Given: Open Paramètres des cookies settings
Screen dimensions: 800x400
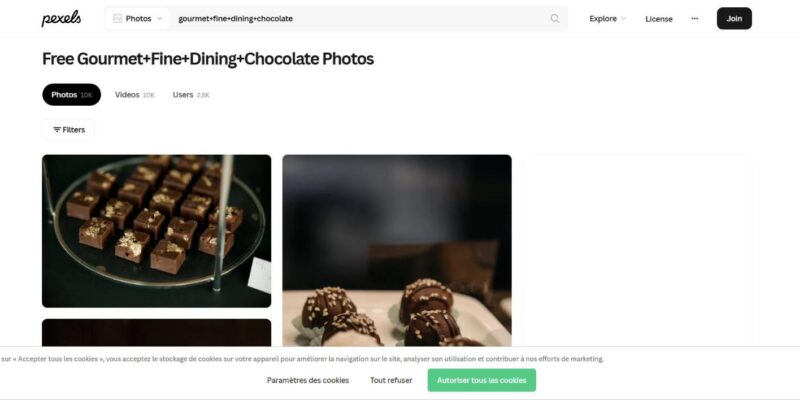Looking at the screenshot, I should coord(308,380).
